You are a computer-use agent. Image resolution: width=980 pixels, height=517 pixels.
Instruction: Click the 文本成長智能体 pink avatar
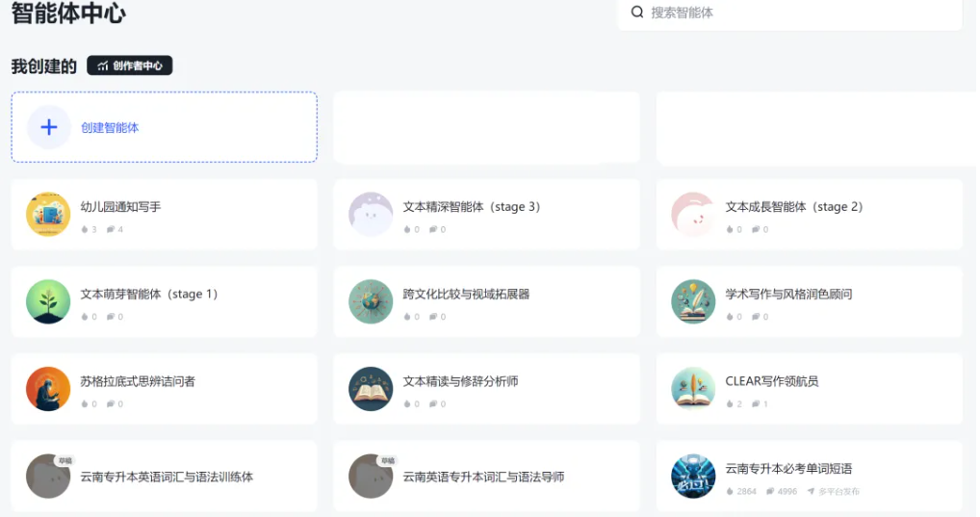pos(693,215)
